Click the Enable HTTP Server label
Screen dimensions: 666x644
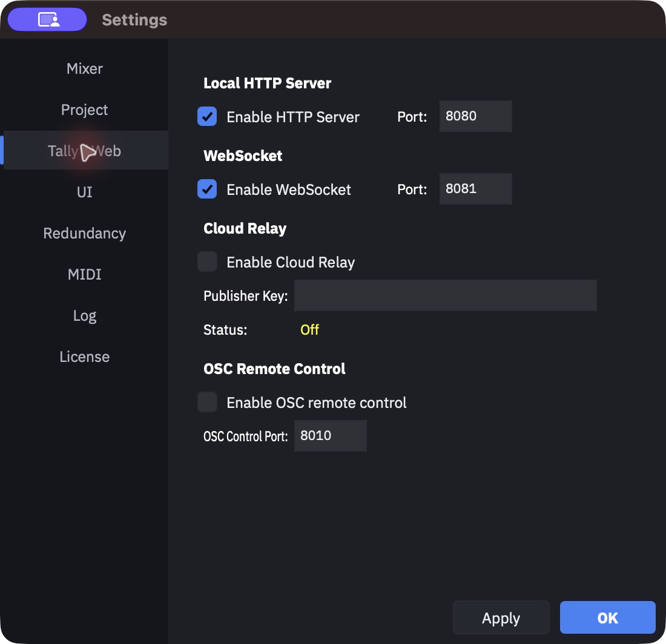[x=293, y=117]
